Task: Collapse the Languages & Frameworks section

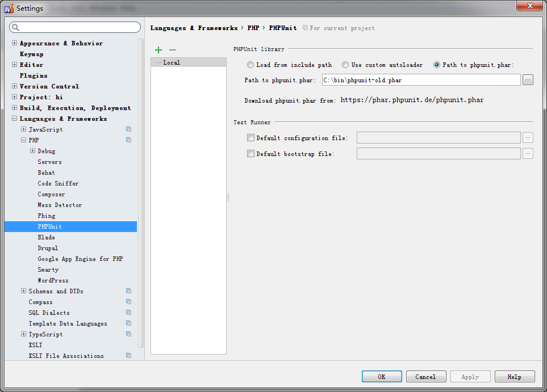Action: point(14,119)
